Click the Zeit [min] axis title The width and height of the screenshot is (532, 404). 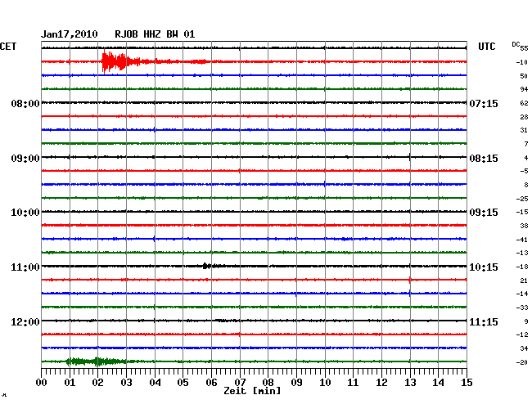pyautogui.click(x=252, y=391)
